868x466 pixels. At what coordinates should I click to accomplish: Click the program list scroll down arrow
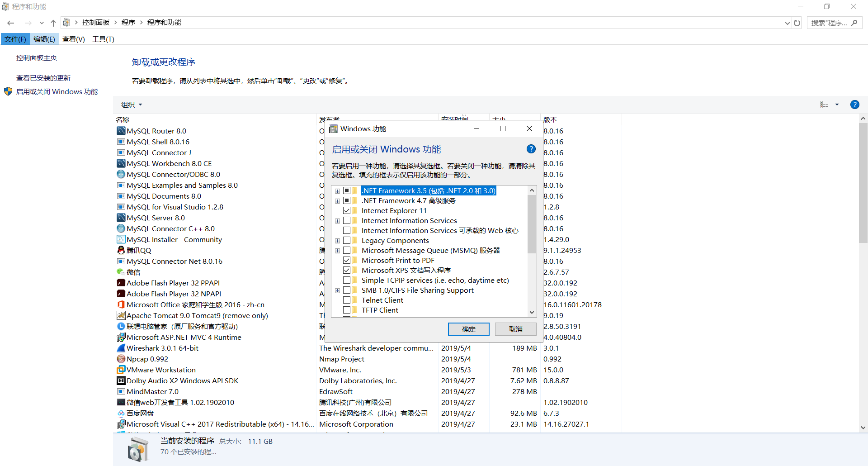863,427
